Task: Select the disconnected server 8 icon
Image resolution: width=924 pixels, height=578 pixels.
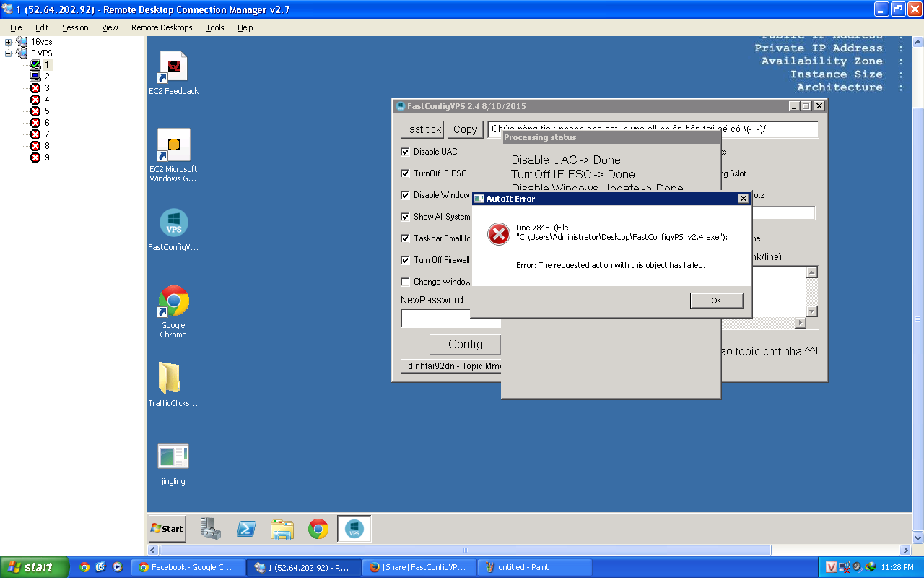Action: click(35, 146)
